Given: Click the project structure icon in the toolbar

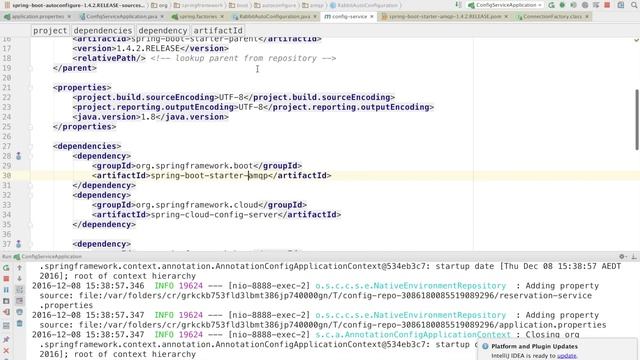Looking at the screenshot, I should pyautogui.click(x=620, y=5).
